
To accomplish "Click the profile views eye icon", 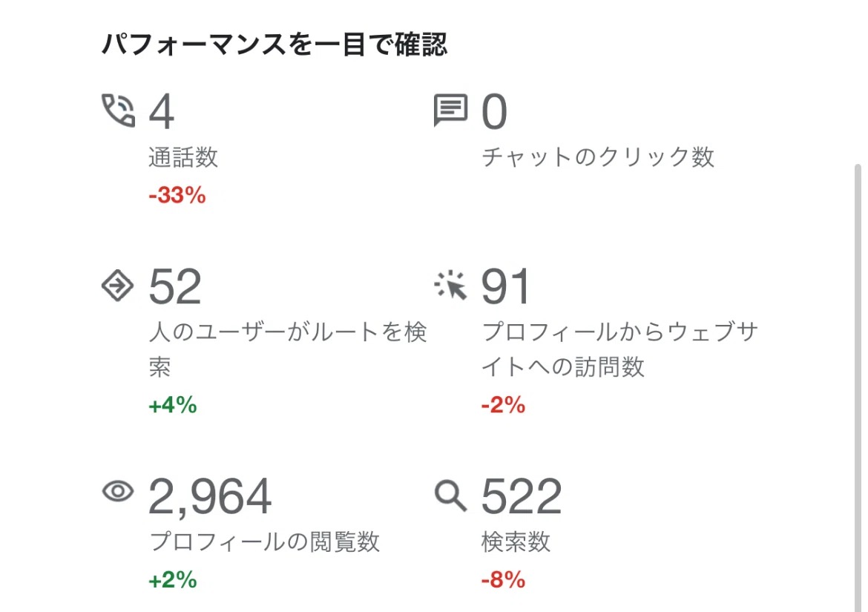I will point(118,491).
